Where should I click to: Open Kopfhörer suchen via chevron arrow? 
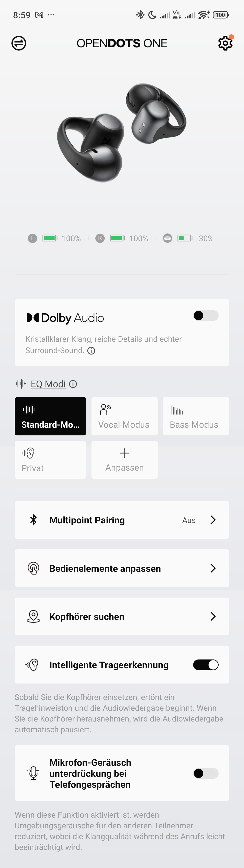coord(213,617)
